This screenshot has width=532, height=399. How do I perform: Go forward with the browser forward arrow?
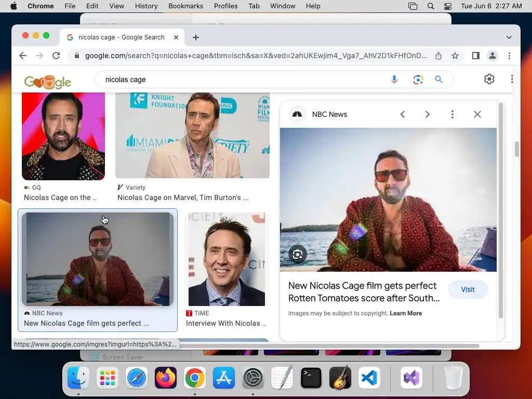pos(39,56)
